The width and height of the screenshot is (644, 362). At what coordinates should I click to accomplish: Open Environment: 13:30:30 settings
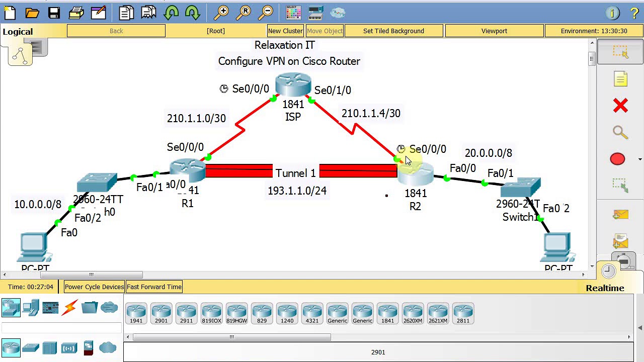(x=594, y=31)
